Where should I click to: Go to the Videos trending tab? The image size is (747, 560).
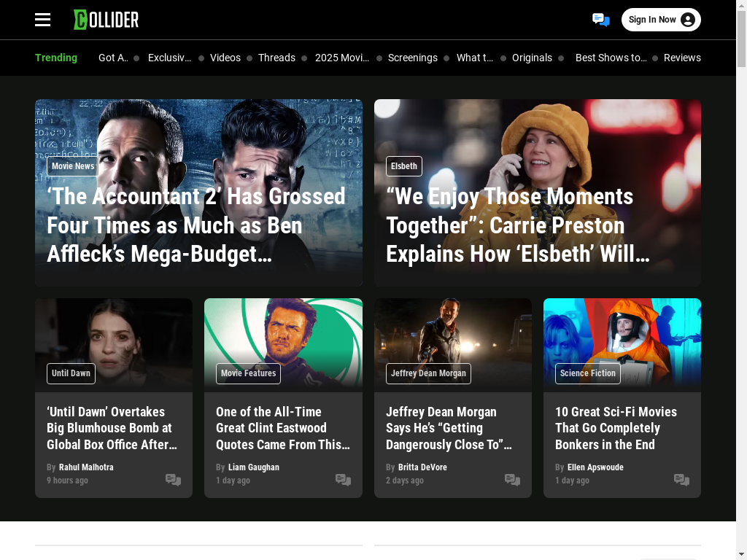(x=225, y=58)
